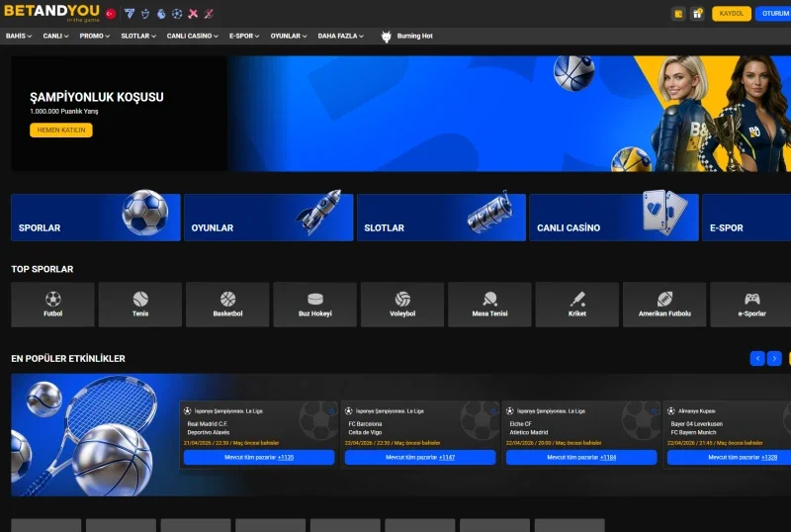Click the Turkish flag language icon
This screenshot has width=791, height=532.
coord(111,14)
